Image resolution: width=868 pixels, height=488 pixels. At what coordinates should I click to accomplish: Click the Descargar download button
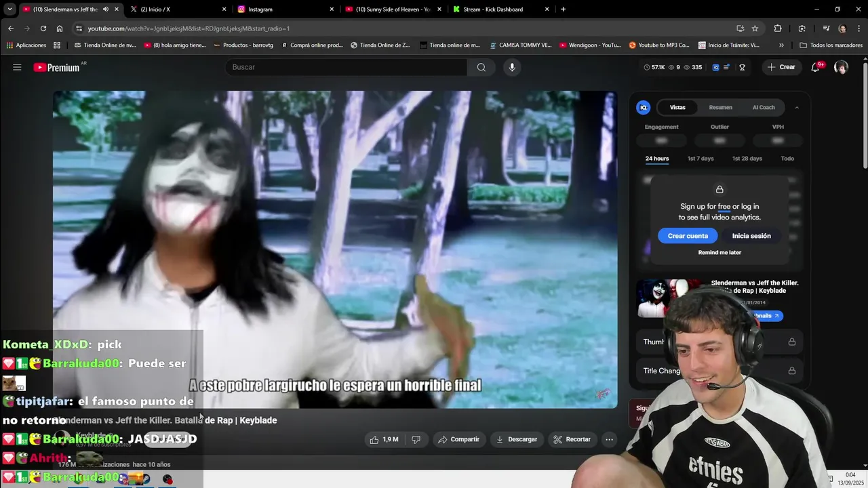[x=517, y=439]
